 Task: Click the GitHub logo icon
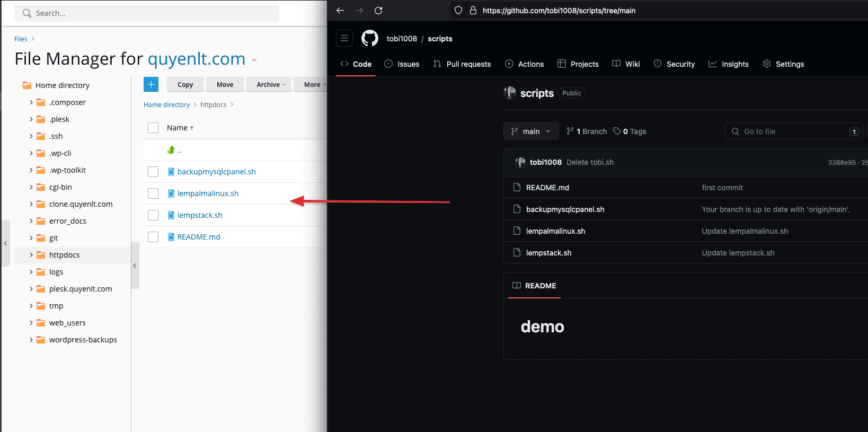coord(369,38)
